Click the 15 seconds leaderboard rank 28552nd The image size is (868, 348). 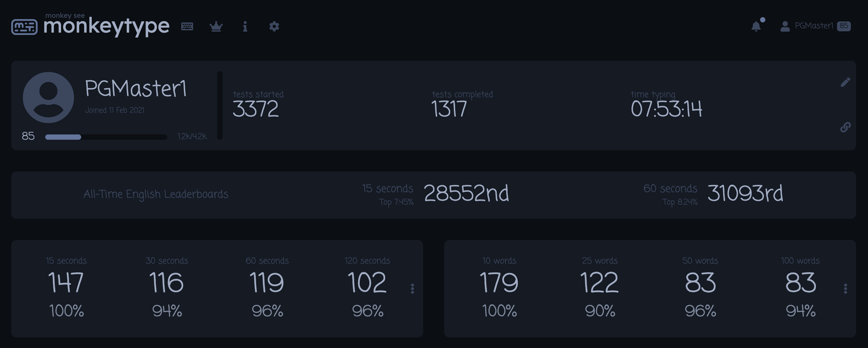466,194
